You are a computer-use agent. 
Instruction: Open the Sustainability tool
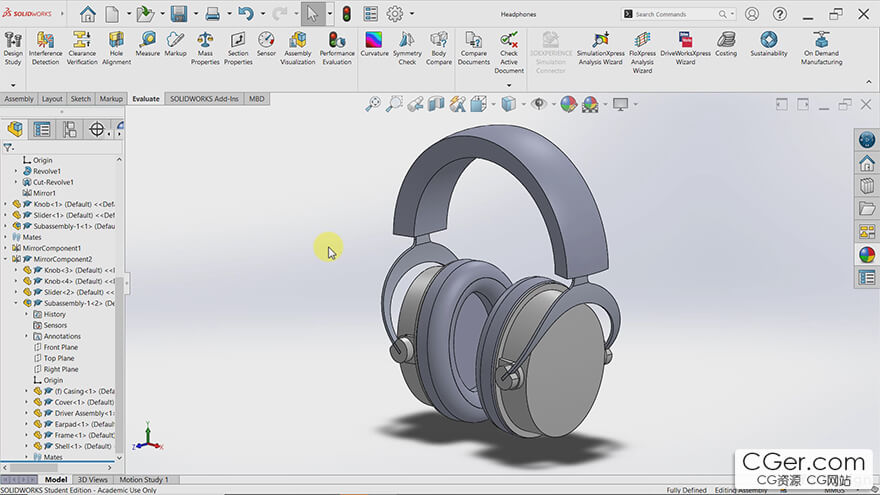[x=768, y=44]
